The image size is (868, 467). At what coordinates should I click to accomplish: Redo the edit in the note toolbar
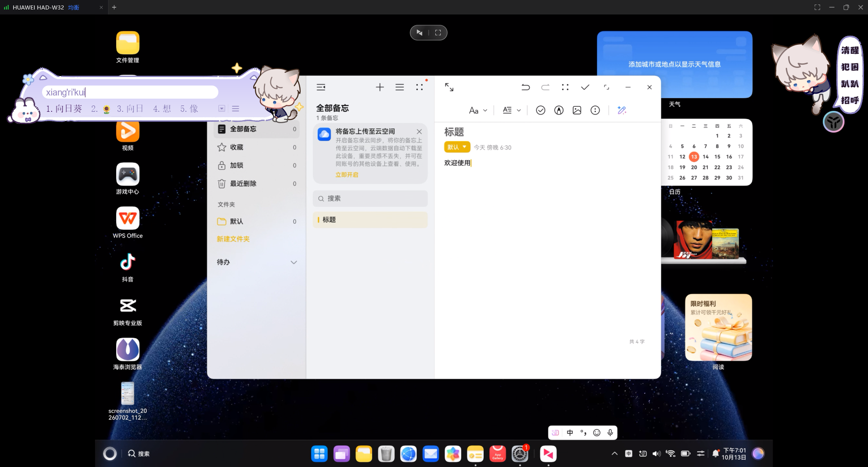click(x=545, y=87)
